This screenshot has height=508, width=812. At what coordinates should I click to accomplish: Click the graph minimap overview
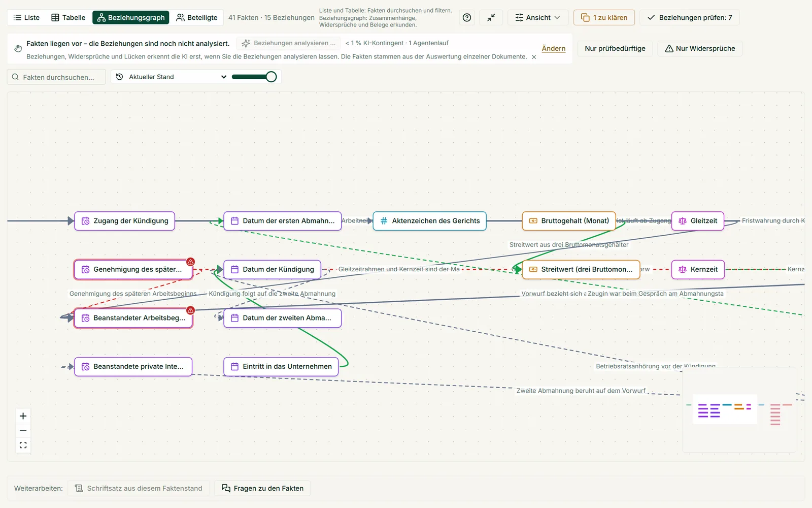(x=739, y=410)
